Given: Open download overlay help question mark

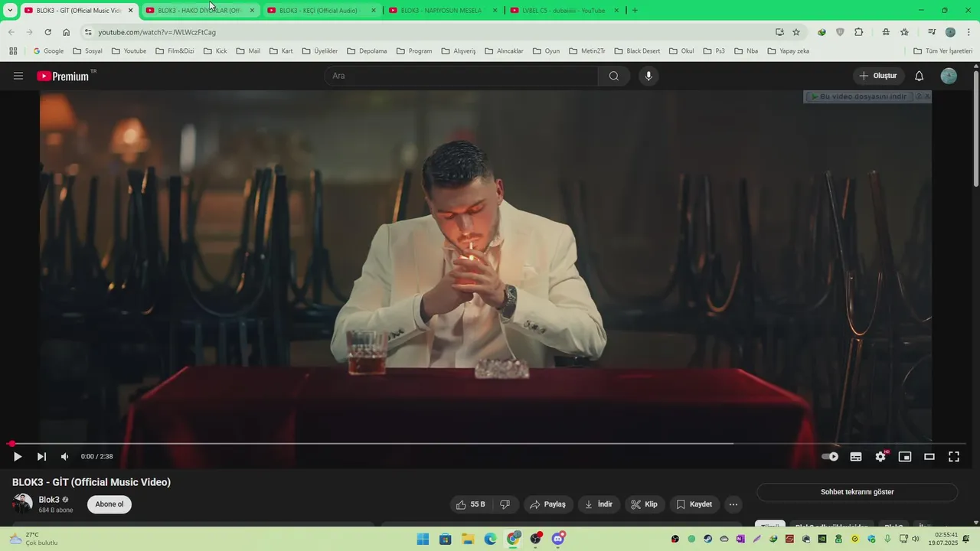Looking at the screenshot, I should pyautogui.click(x=919, y=96).
